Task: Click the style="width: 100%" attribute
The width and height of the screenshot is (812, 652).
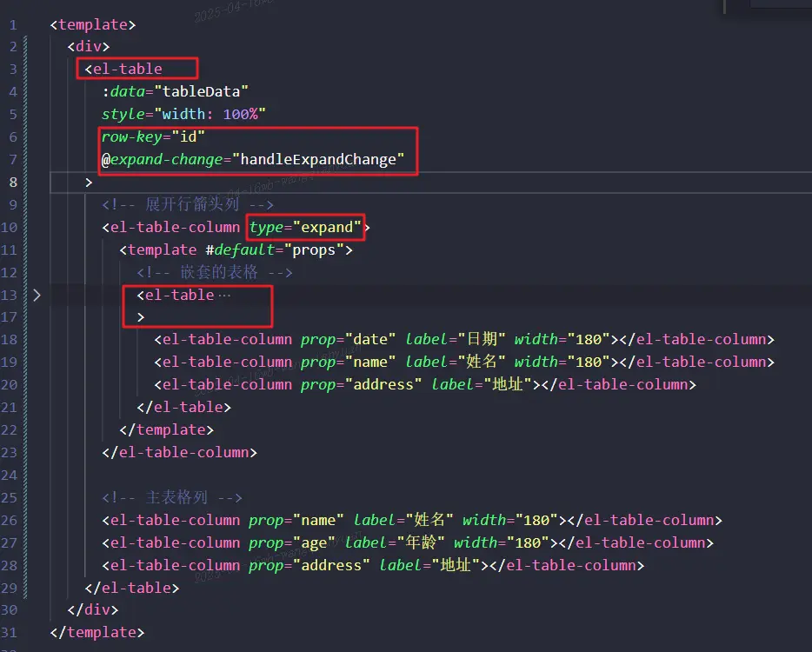Action: pos(183,114)
